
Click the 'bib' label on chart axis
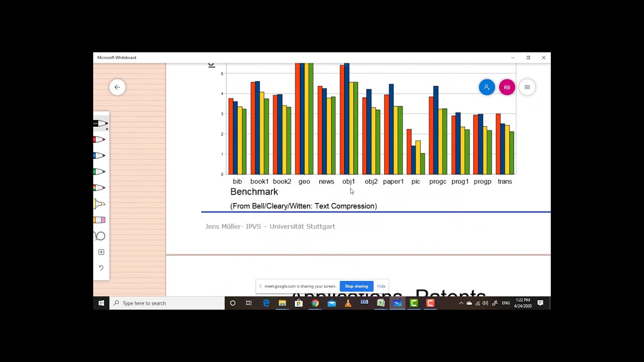237,182
